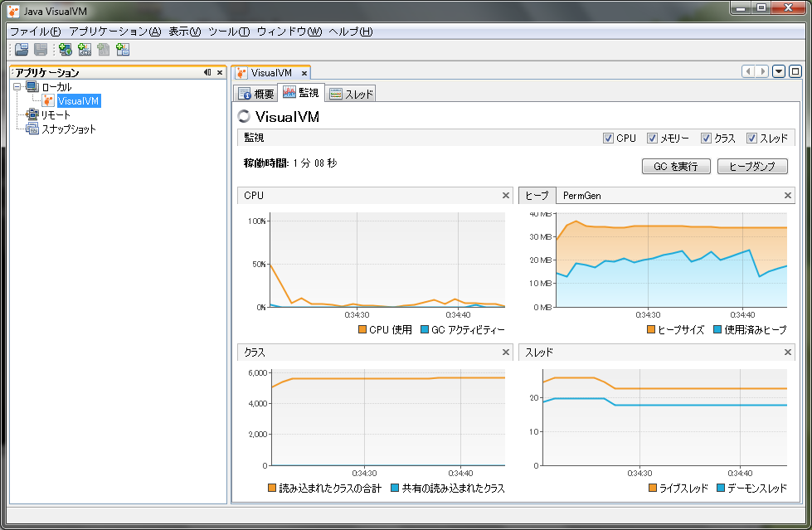Screen dimensions: 812x530
Task: Select the ヒープ memory tab
Action: (x=537, y=195)
